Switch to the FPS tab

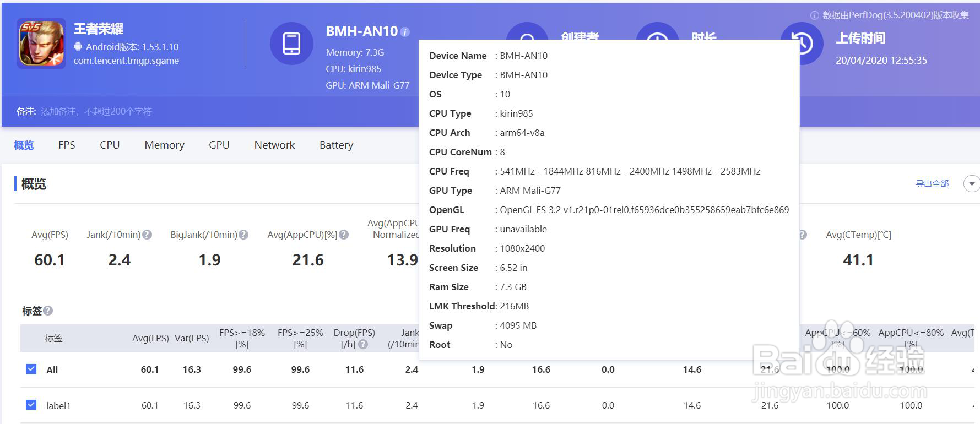coord(67,145)
